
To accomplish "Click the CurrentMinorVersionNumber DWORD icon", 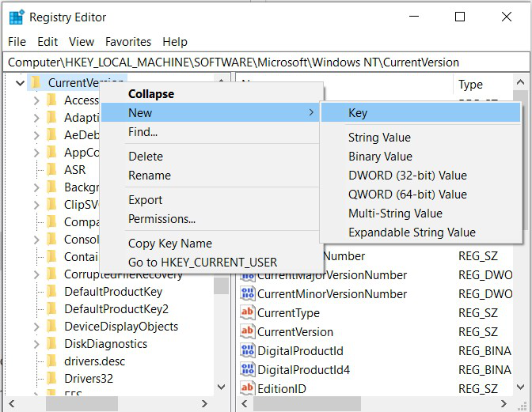I will tap(247, 293).
